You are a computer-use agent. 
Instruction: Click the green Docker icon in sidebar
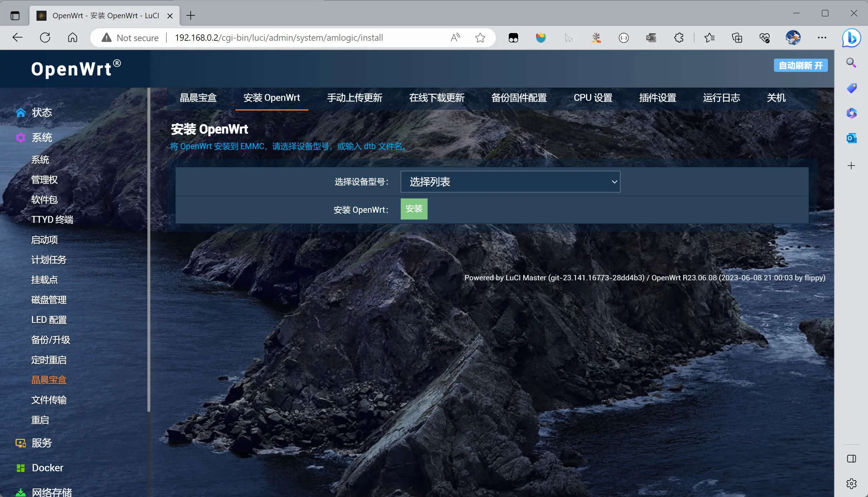(21, 468)
